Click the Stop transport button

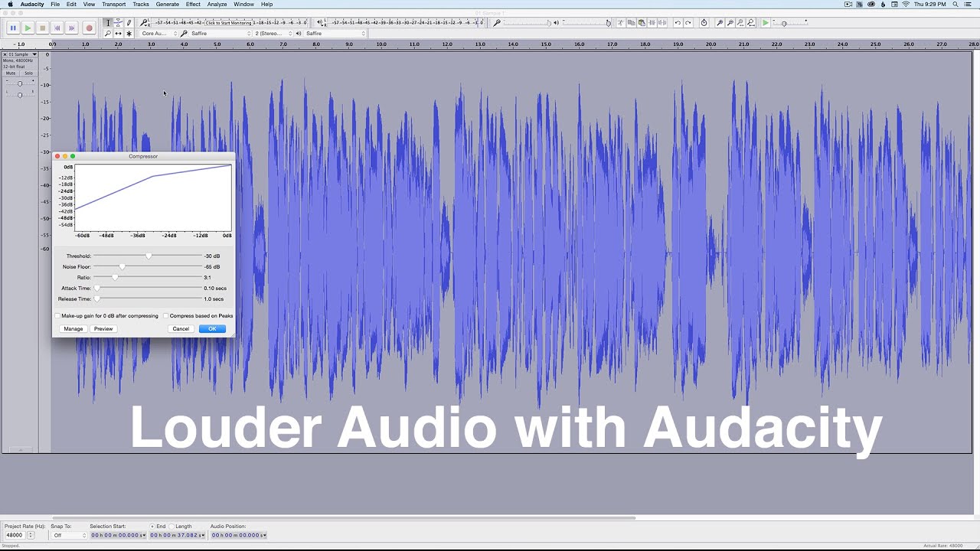coord(42,28)
